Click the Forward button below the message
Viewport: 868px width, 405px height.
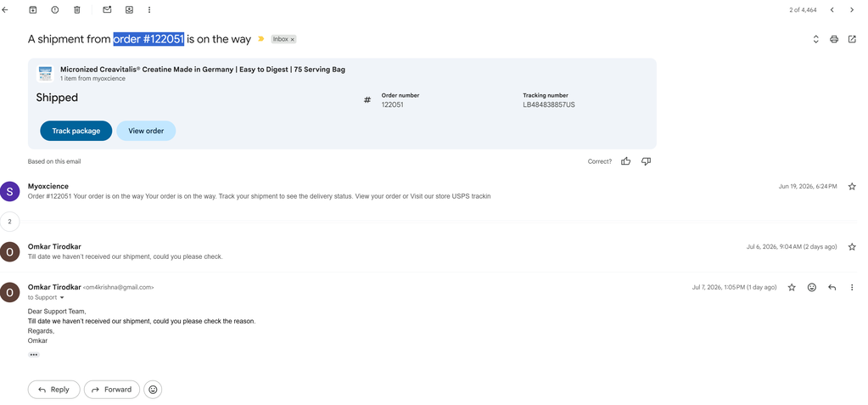pyautogui.click(x=112, y=390)
